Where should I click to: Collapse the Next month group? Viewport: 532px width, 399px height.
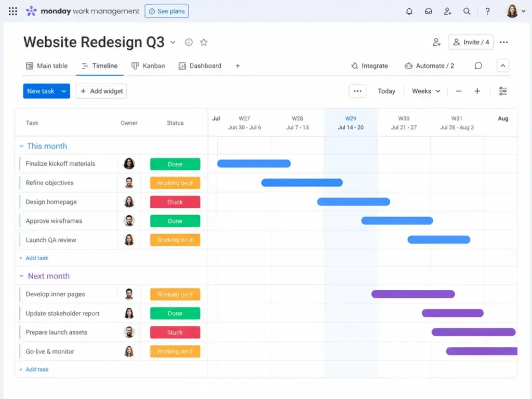point(21,276)
